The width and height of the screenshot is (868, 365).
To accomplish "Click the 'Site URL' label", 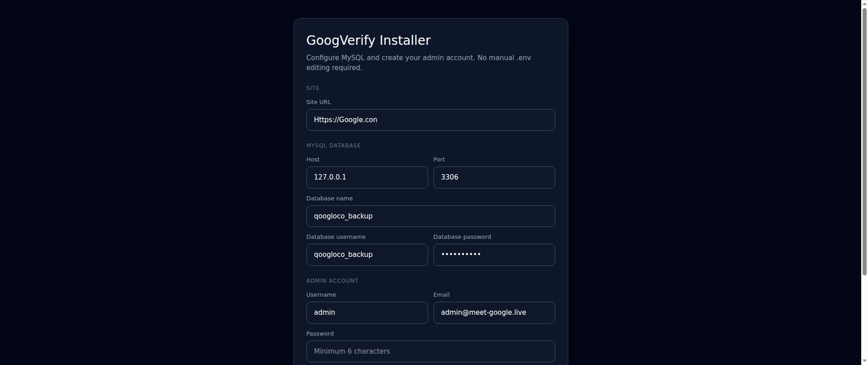I will [319, 102].
